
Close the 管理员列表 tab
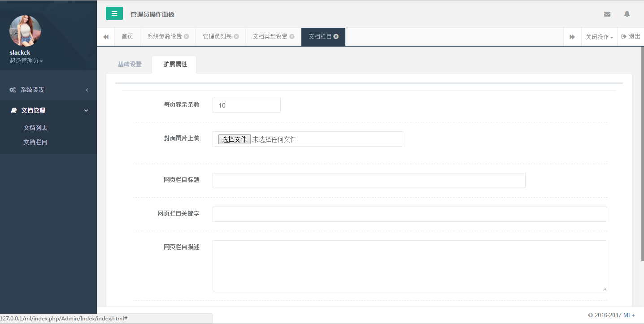[236, 37]
